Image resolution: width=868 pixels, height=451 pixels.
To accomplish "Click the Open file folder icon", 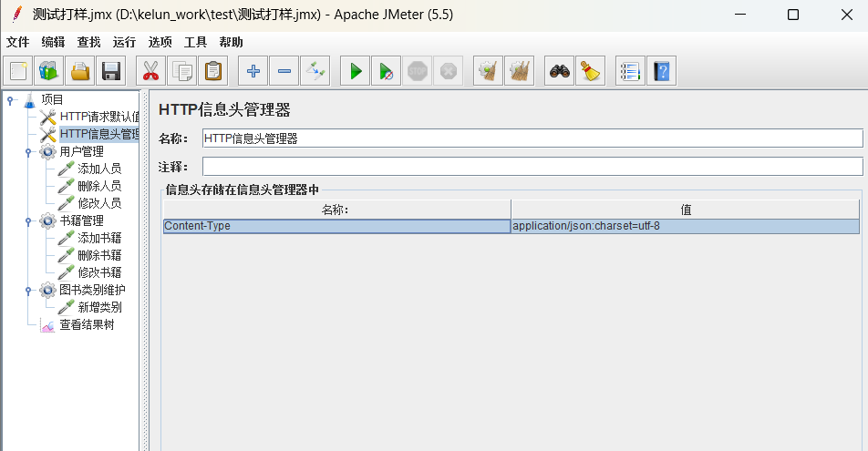I will [x=80, y=71].
